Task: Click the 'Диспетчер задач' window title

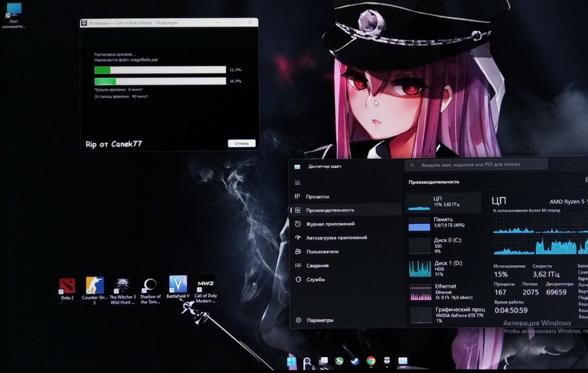Action: 325,166
